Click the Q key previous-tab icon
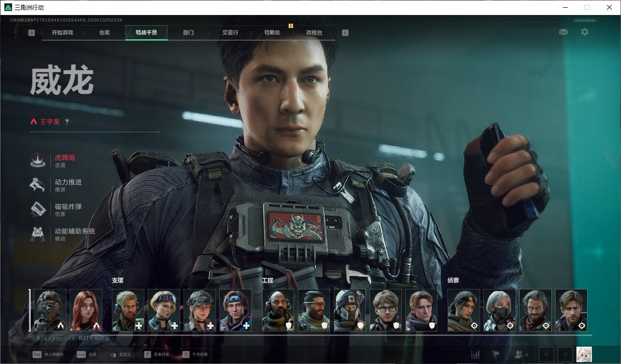Image resolution: width=621 pixels, height=364 pixels. click(x=31, y=33)
